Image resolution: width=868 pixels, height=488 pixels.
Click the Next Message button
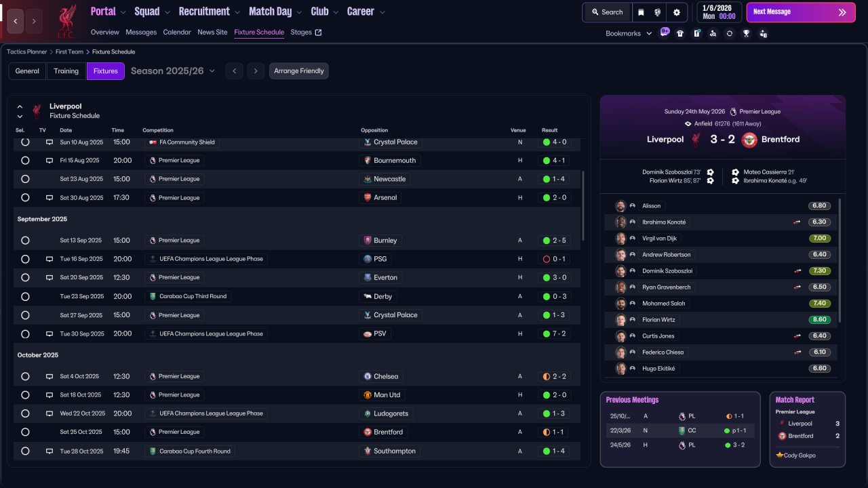tap(801, 12)
